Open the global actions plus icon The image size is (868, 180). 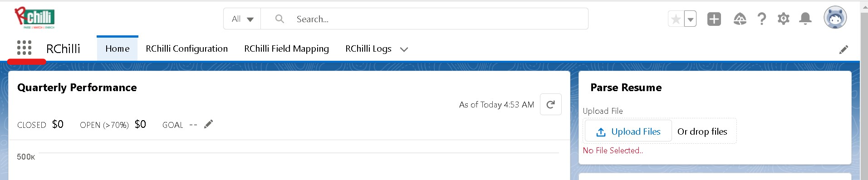[714, 19]
